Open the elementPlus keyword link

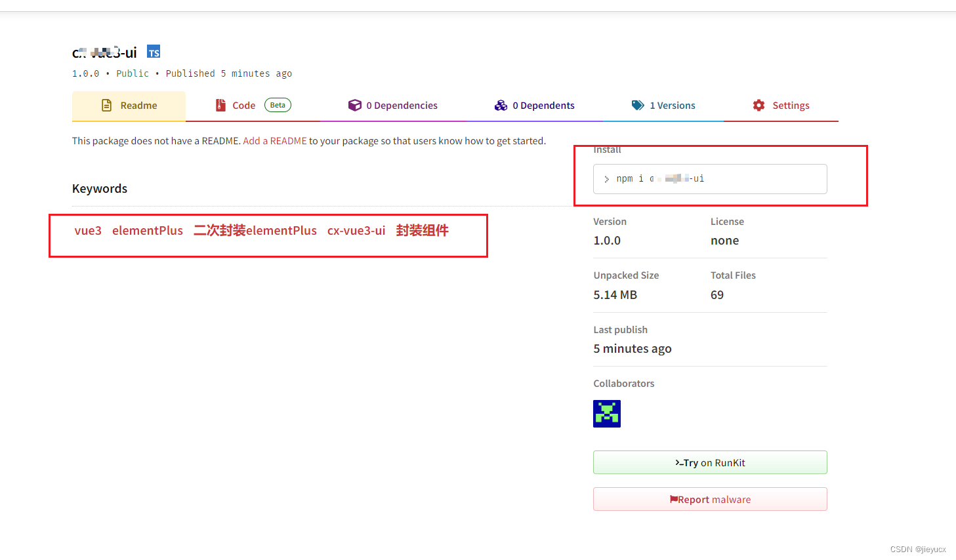coord(148,231)
